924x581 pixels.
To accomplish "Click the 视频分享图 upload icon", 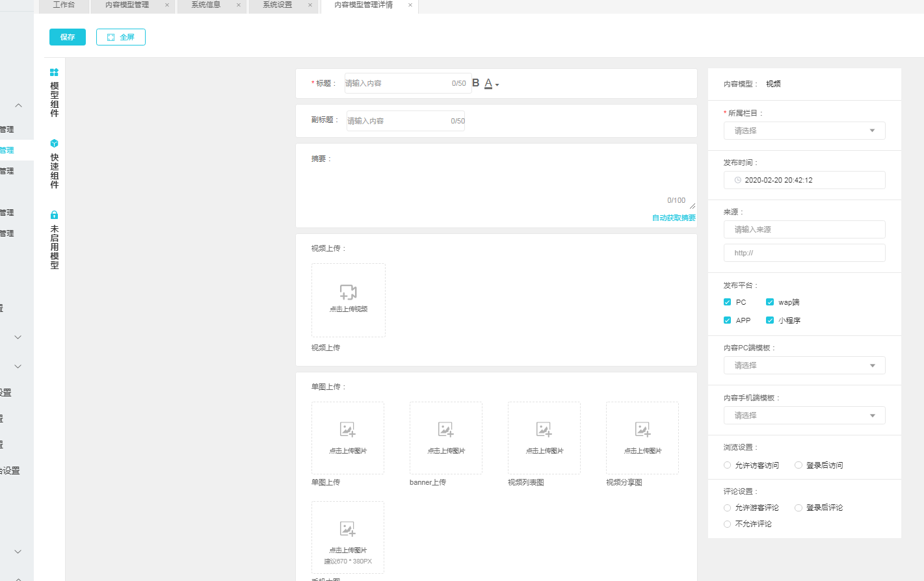I will tap(642, 430).
